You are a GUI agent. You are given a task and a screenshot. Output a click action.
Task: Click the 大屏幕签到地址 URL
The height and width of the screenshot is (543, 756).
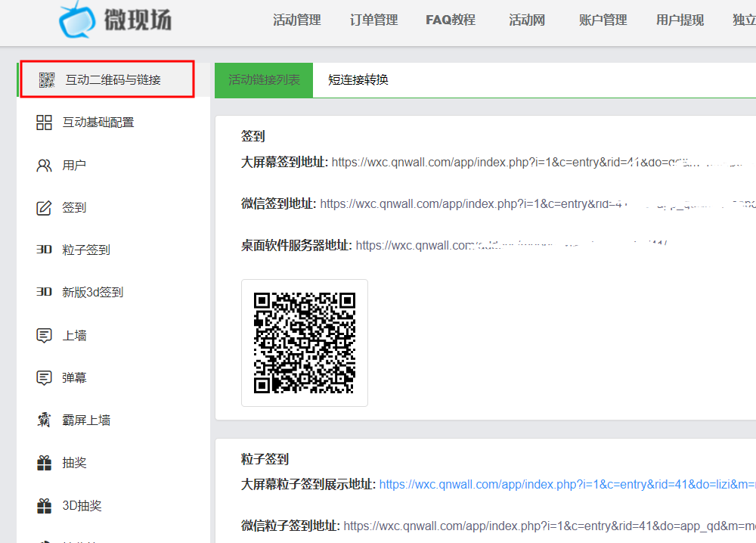pos(544,163)
